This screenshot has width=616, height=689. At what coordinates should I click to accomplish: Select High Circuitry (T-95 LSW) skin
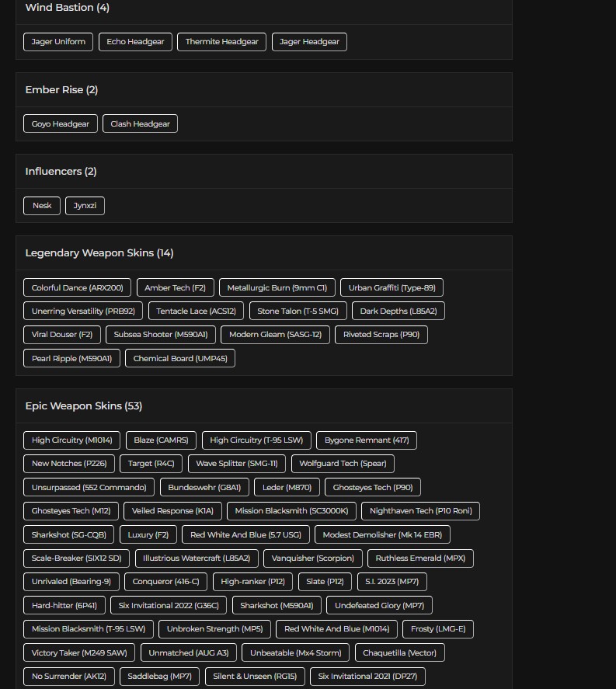(x=256, y=440)
